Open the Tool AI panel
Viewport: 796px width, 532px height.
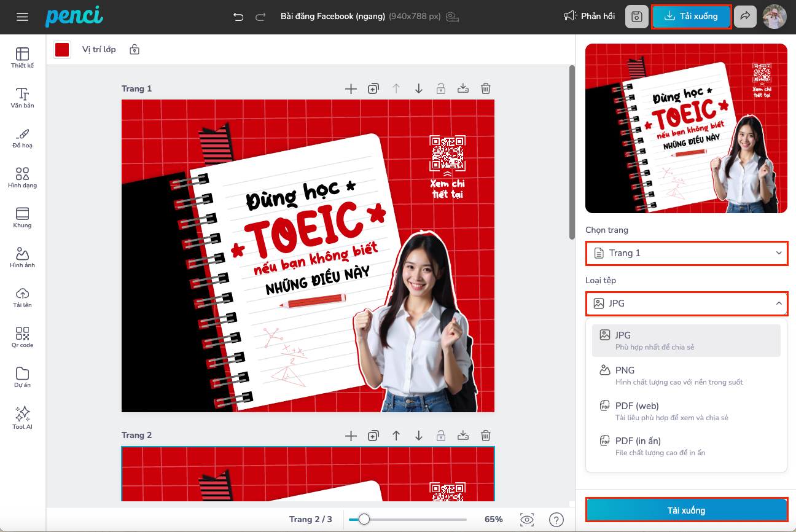point(22,417)
